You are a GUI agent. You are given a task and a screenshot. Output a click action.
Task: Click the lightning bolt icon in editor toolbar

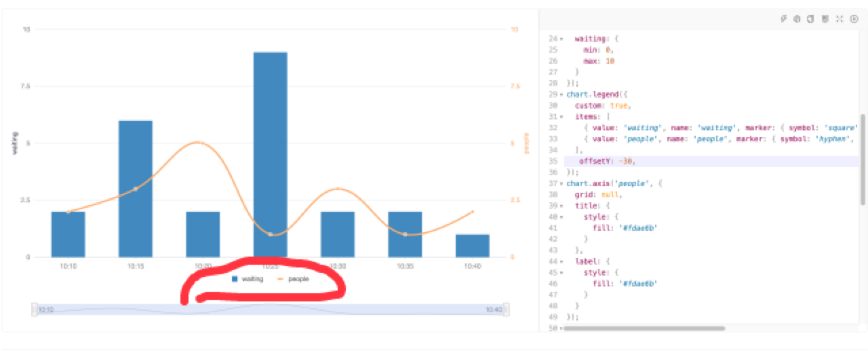pyautogui.click(x=783, y=19)
